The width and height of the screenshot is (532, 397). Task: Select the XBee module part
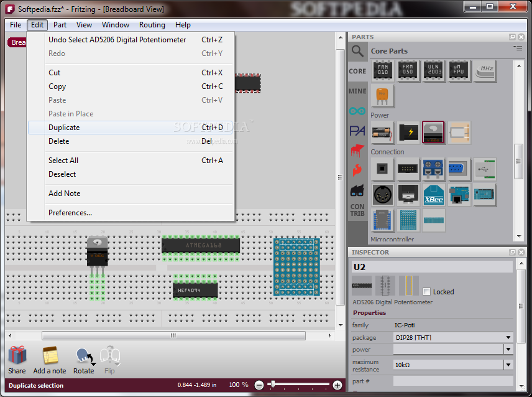point(434,195)
